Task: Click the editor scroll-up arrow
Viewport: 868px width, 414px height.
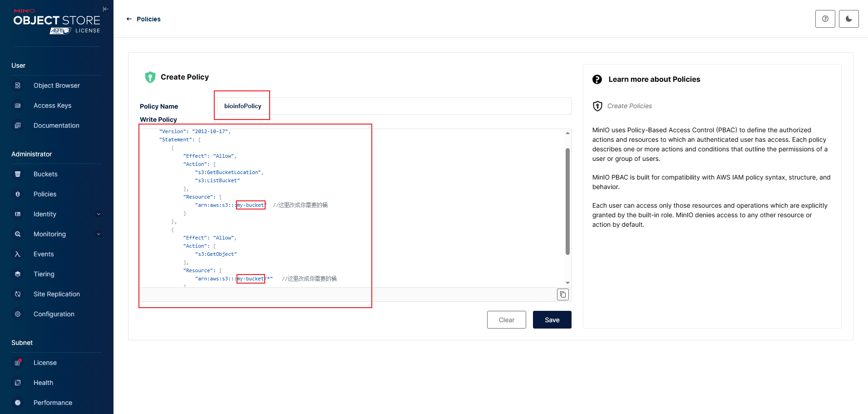Action: [567, 133]
